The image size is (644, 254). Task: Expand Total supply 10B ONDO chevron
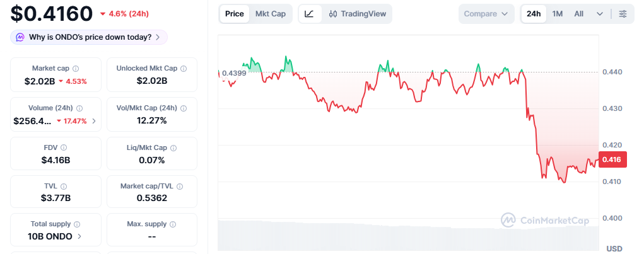(x=79, y=236)
